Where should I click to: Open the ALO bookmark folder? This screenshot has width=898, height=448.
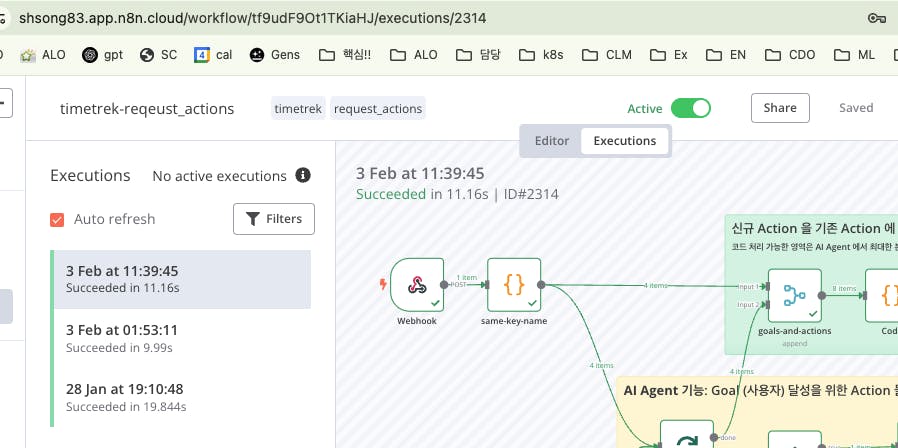click(x=413, y=55)
